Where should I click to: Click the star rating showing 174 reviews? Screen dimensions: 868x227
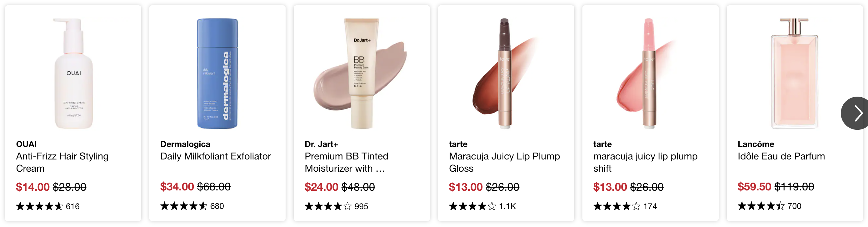625,206
